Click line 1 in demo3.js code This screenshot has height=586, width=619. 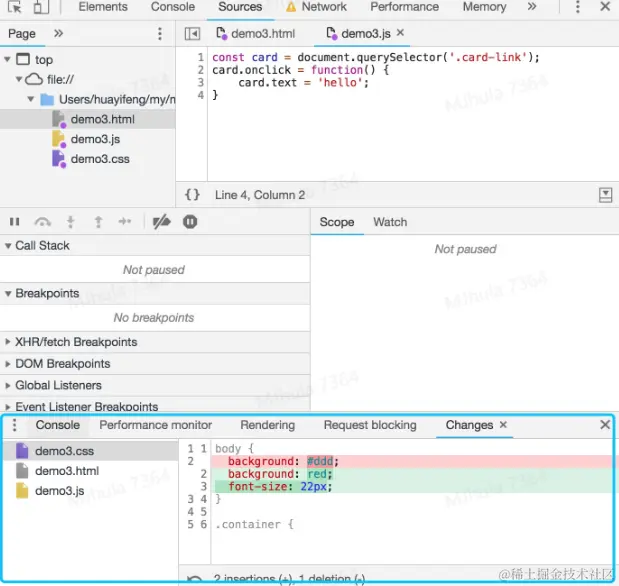pyautogui.click(x=375, y=57)
